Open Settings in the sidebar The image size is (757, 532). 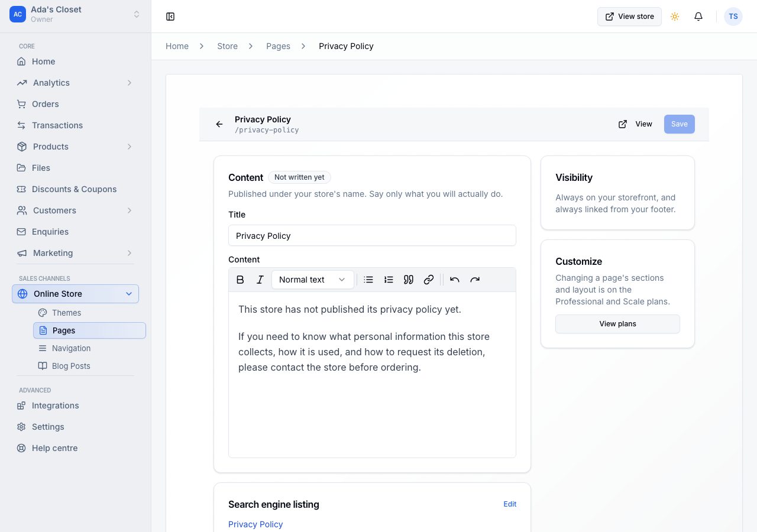coord(75,427)
